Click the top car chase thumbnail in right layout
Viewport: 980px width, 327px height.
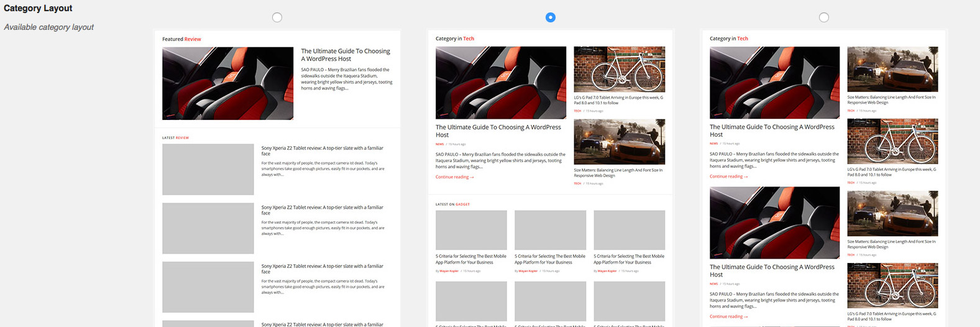[892, 70]
